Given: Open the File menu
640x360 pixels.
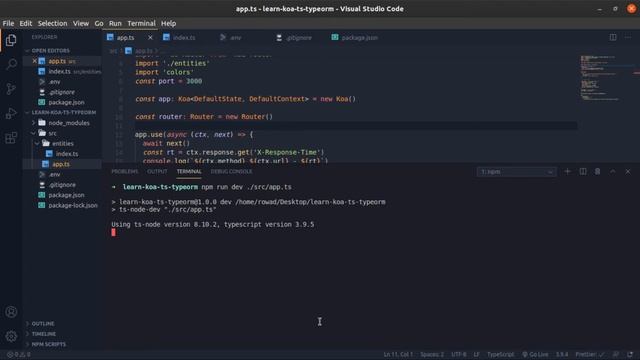Looking at the screenshot, I should click(8, 23).
